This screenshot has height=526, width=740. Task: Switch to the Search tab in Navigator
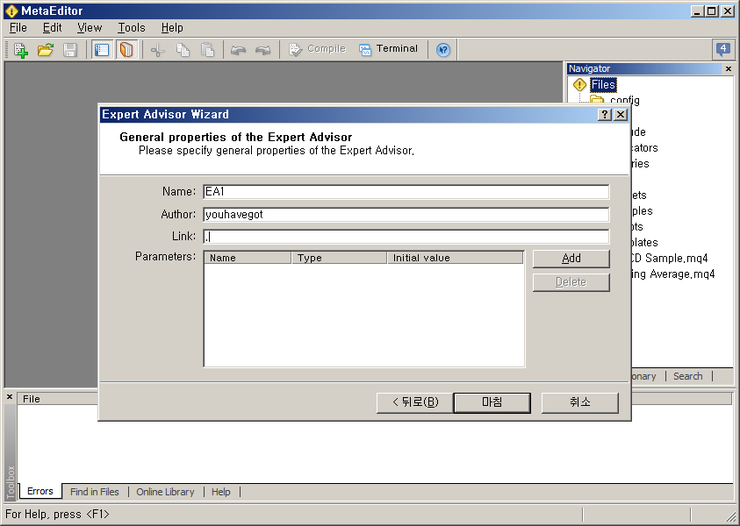coord(688,376)
